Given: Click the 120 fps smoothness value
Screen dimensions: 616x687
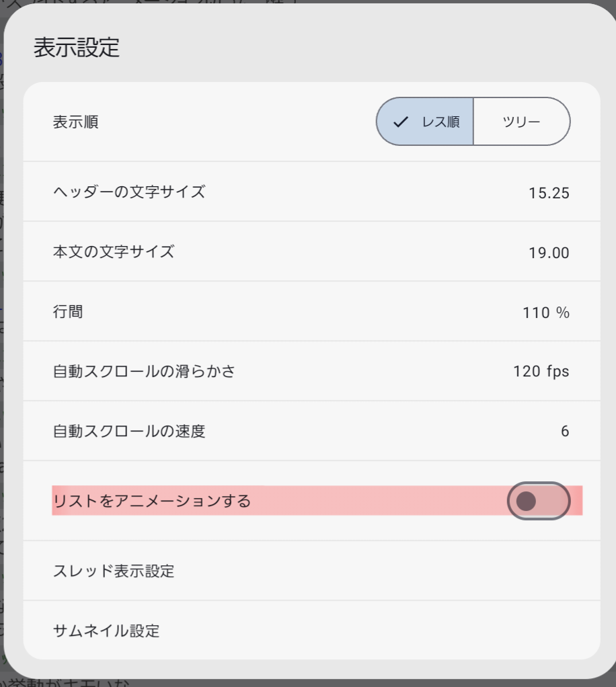Looking at the screenshot, I should [541, 372].
